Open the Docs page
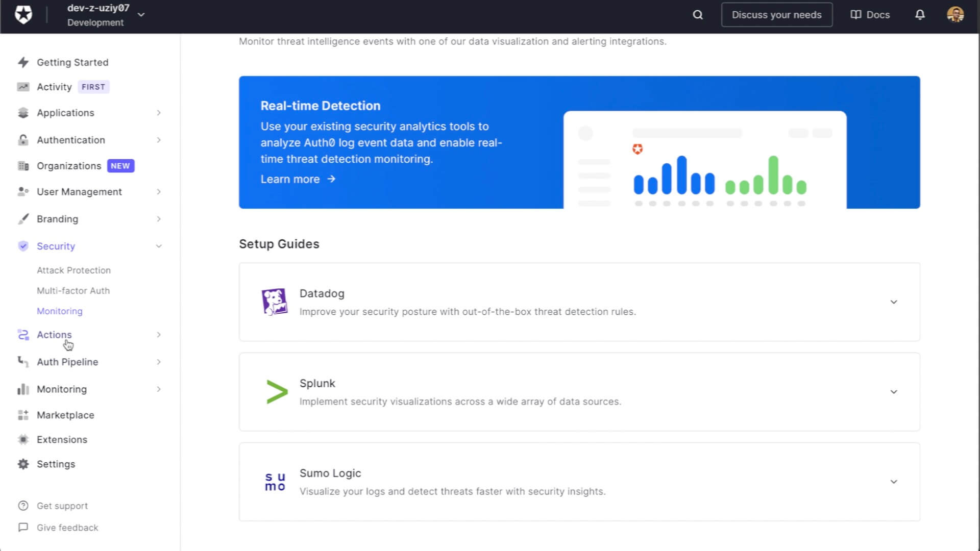This screenshot has width=980, height=551. (x=869, y=15)
